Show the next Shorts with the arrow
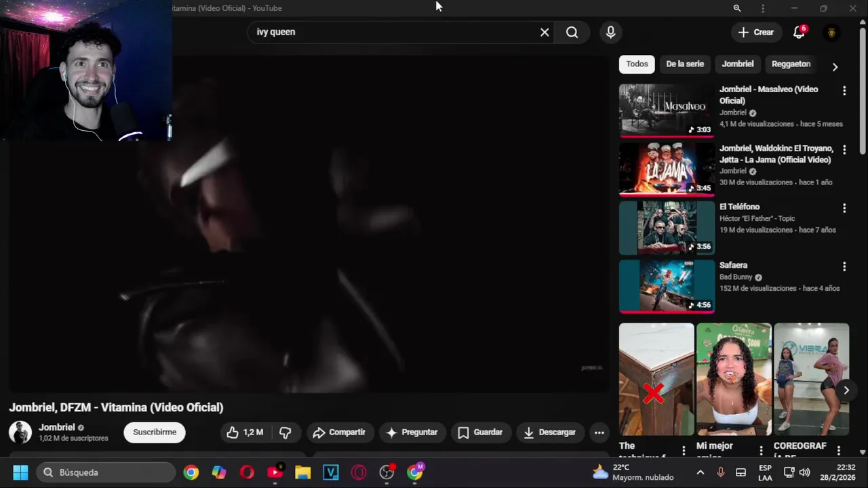The width and height of the screenshot is (868, 488). (x=846, y=390)
